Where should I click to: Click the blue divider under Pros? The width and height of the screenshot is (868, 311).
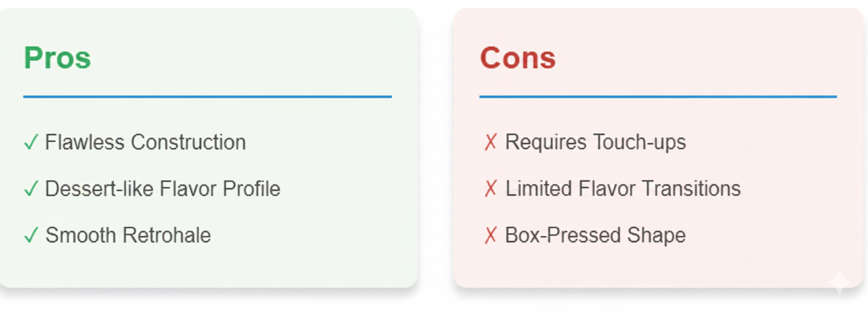point(207,96)
